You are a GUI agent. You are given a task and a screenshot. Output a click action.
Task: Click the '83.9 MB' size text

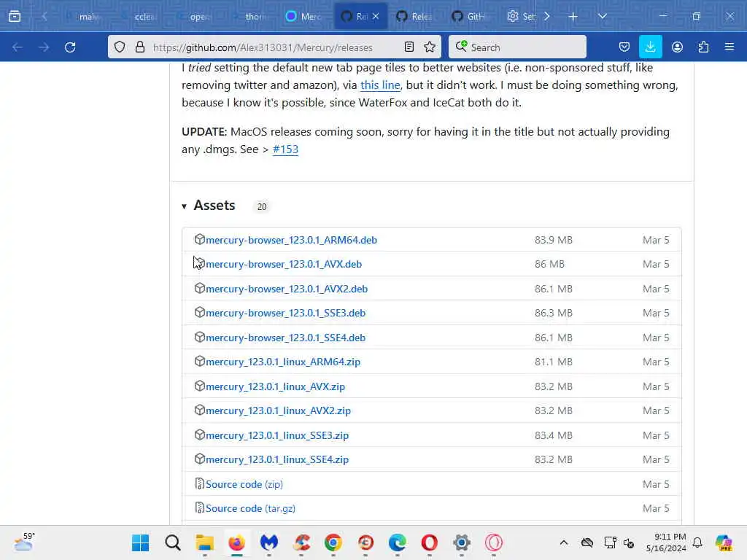click(x=553, y=240)
